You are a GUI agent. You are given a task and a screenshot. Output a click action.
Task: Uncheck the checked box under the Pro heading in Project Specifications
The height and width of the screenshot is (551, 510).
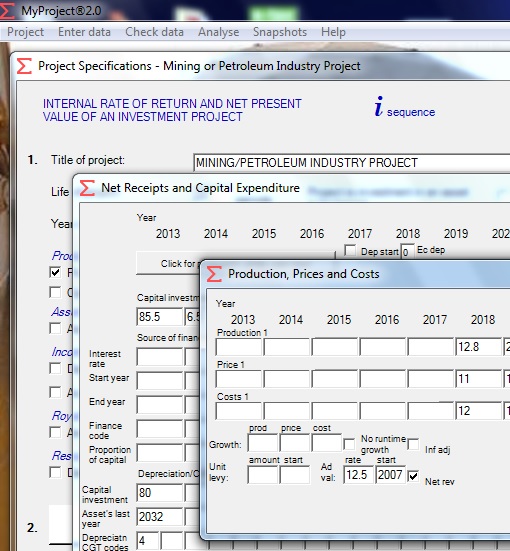55,272
